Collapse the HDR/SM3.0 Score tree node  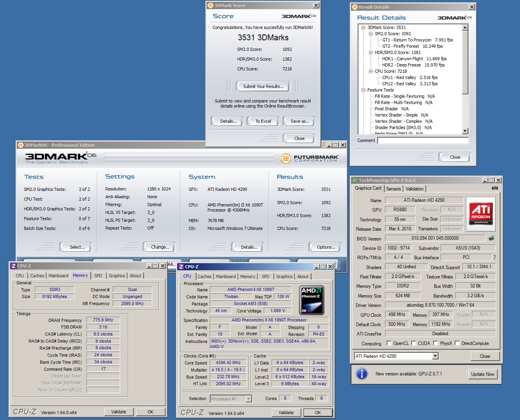pyautogui.click(x=371, y=52)
